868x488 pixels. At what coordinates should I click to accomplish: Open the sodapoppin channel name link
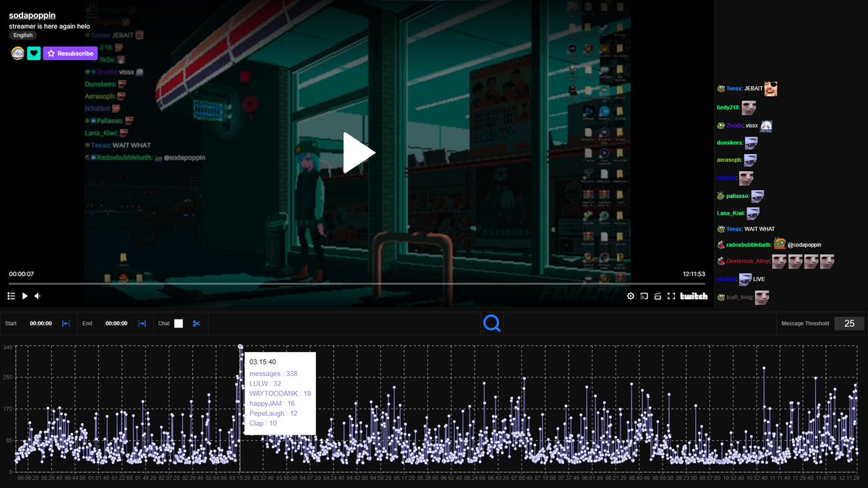(33, 15)
